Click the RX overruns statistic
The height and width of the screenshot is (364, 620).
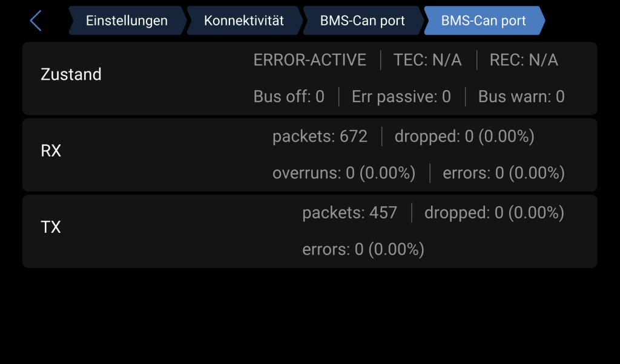coord(344,174)
